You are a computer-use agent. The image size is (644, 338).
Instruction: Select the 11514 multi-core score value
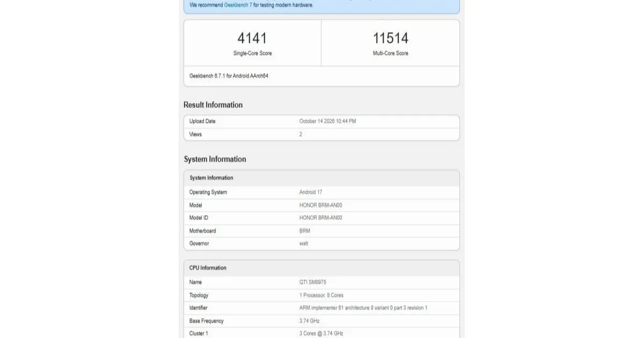[391, 38]
